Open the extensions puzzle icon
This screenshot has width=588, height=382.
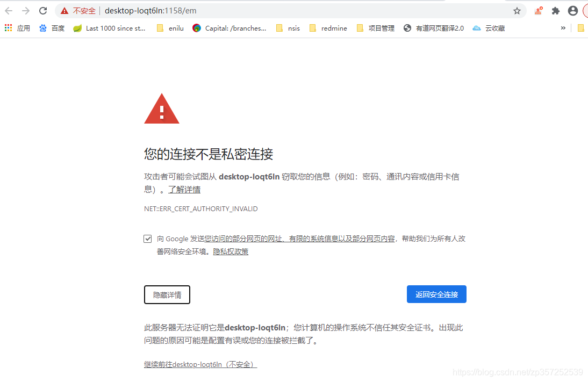(556, 11)
